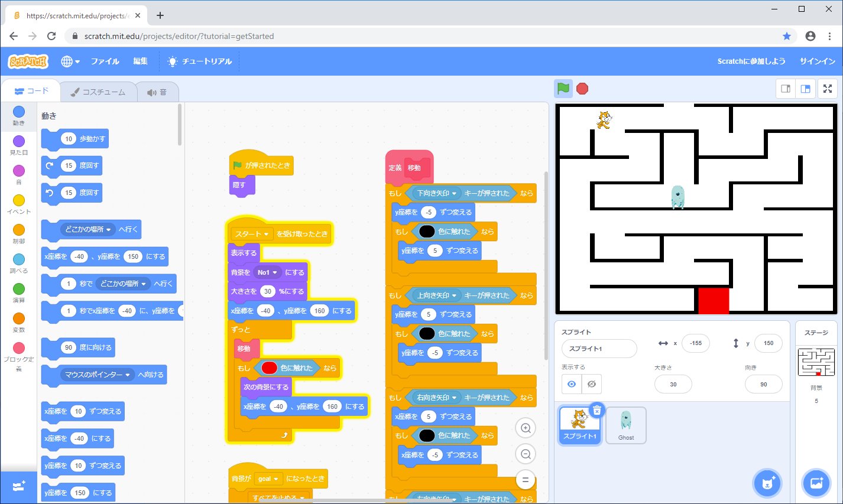Enter full screen stage mode

coord(828,89)
